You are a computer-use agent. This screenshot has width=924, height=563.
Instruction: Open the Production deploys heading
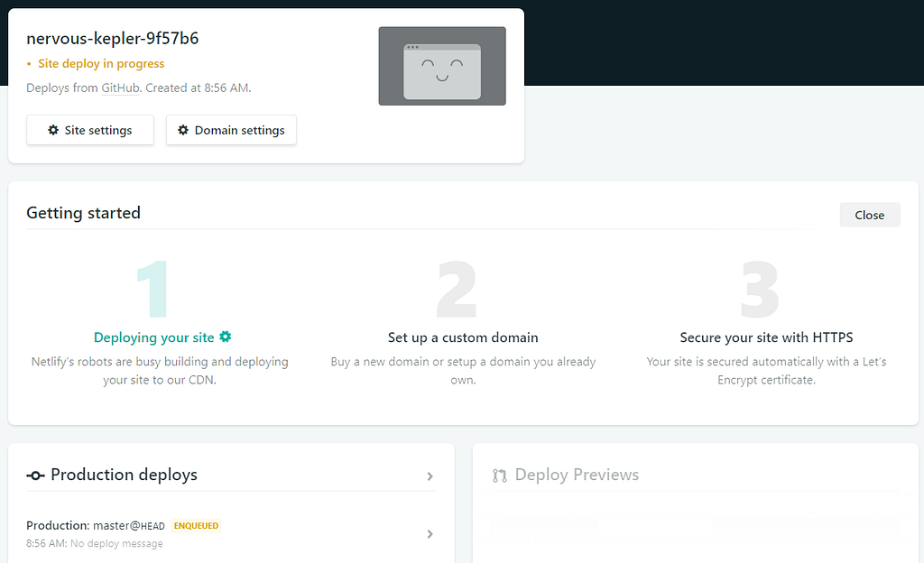click(x=124, y=475)
